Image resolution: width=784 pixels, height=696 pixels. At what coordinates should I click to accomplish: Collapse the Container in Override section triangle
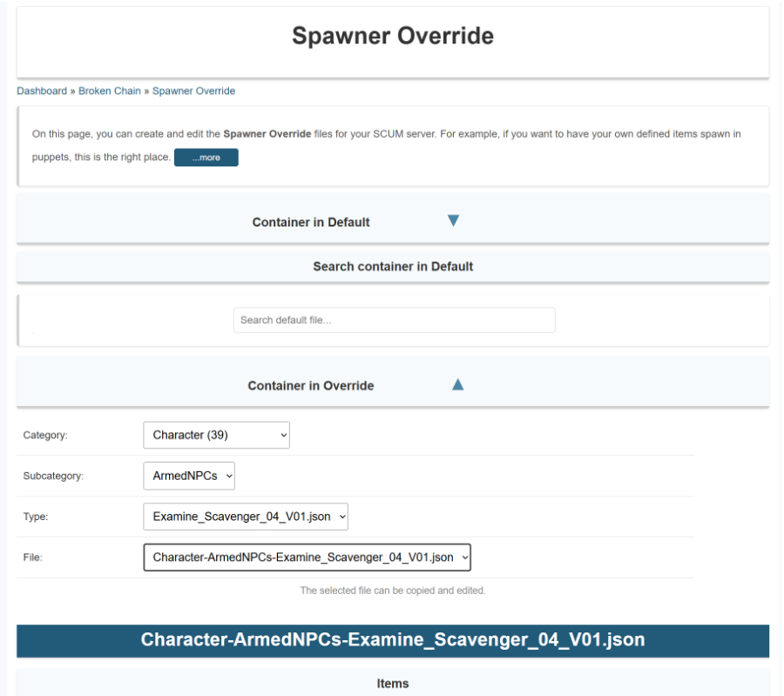click(x=456, y=383)
